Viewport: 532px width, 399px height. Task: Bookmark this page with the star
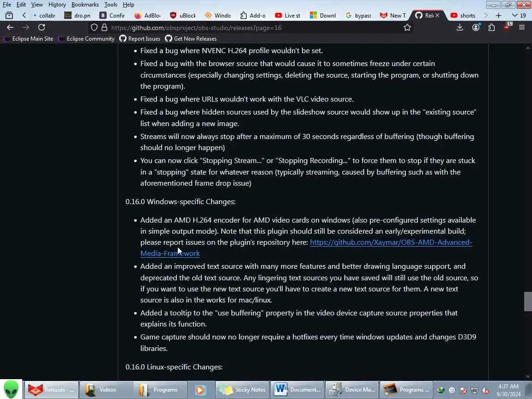(x=407, y=28)
